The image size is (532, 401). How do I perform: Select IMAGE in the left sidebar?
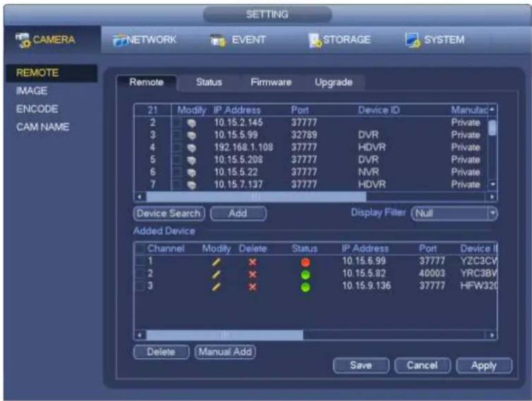[32, 91]
